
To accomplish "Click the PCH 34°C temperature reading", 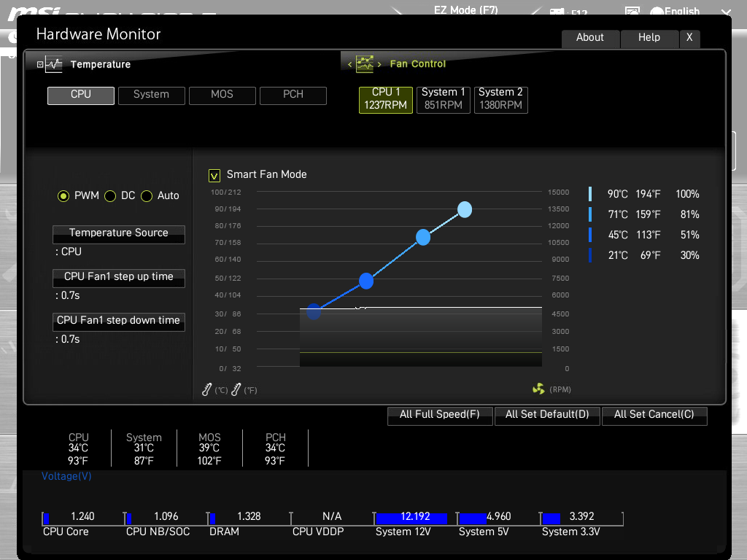I will pos(275,448).
